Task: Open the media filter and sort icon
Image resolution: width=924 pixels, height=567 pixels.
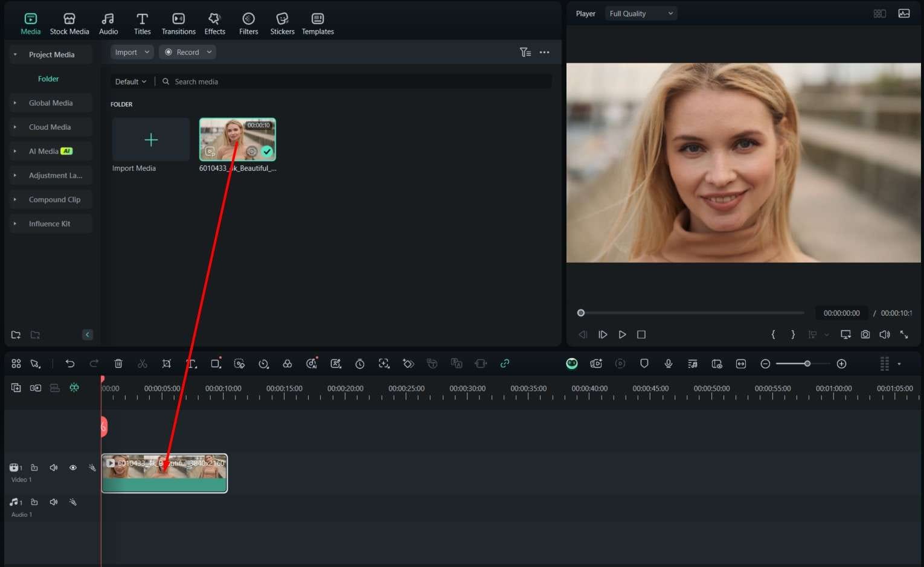Action: coord(525,53)
